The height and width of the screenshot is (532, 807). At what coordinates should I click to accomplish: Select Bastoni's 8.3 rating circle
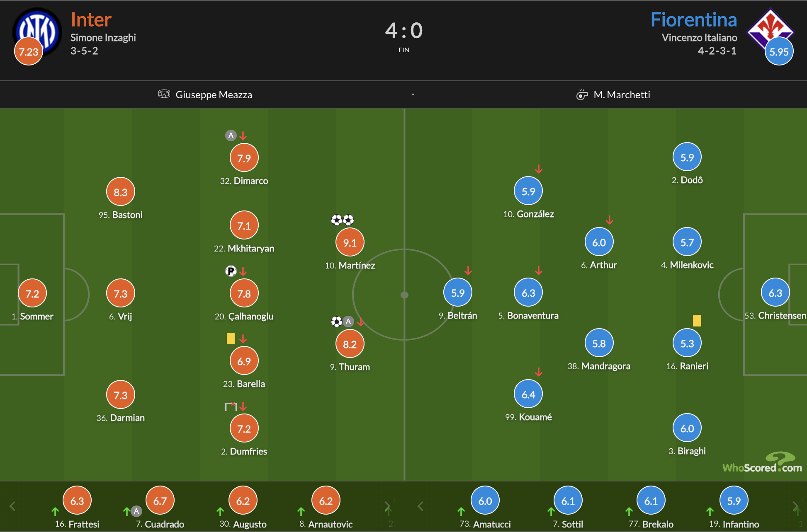tap(121, 192)
